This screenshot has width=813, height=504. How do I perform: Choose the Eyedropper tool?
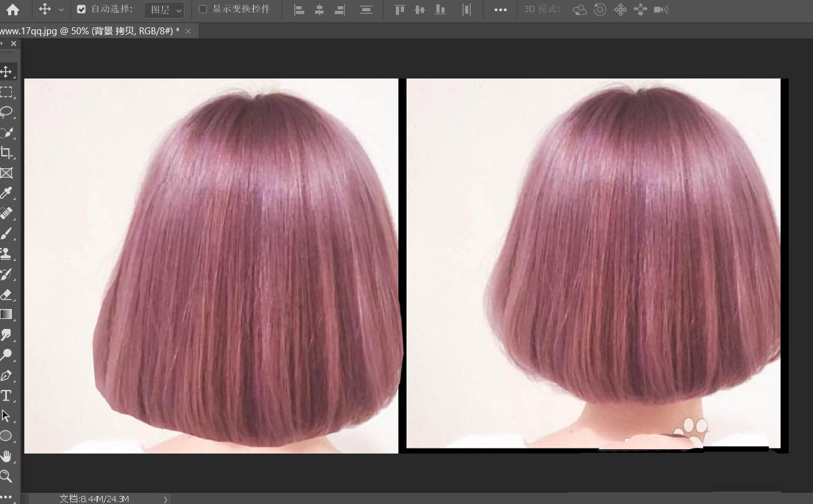[6, 193]
